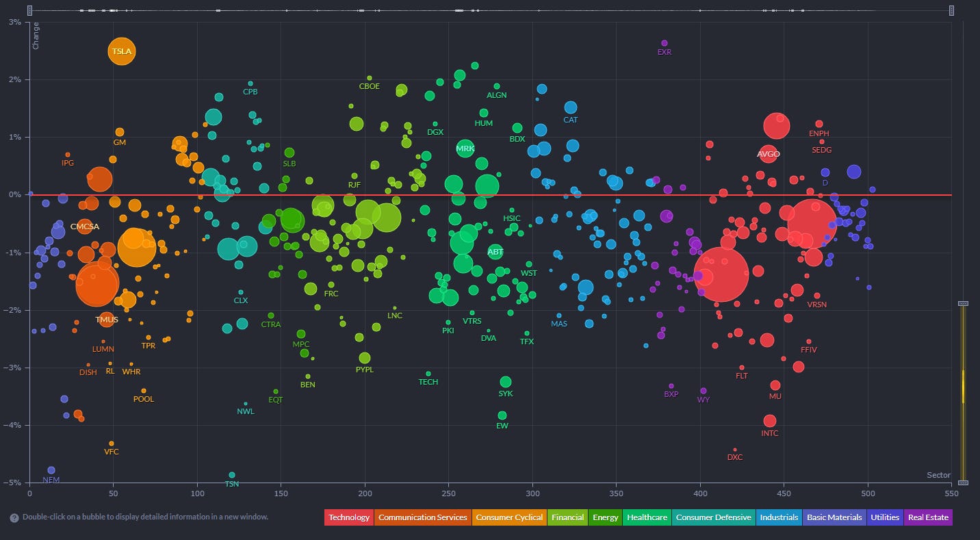980x540 pixels.
Task: Toggle Basic Materials legend entry
Action: 834,517
